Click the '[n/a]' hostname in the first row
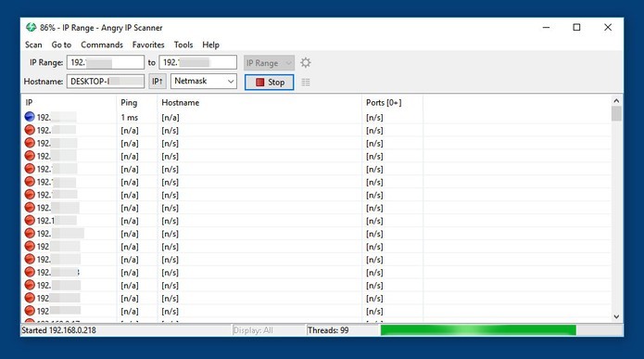The width and height of the screenshot is (644, 359). 170,118
